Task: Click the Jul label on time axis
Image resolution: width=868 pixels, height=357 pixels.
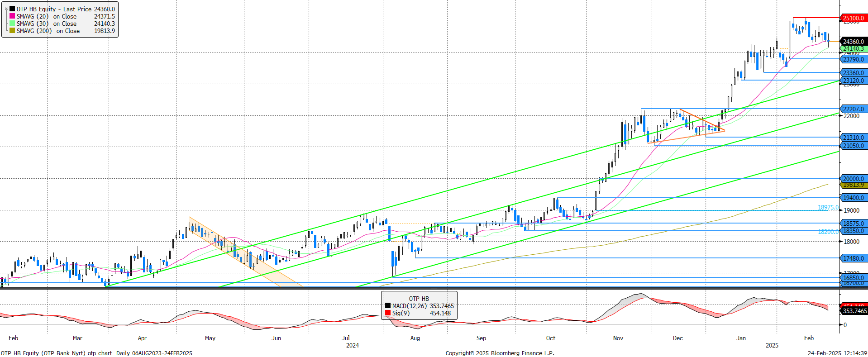Action: click(346, 338)
